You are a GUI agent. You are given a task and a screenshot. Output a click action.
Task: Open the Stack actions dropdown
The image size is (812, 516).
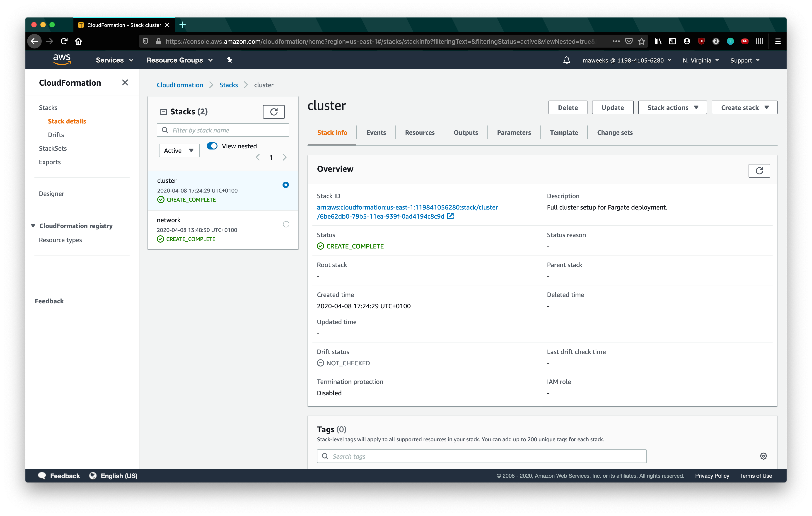[672, 108]
